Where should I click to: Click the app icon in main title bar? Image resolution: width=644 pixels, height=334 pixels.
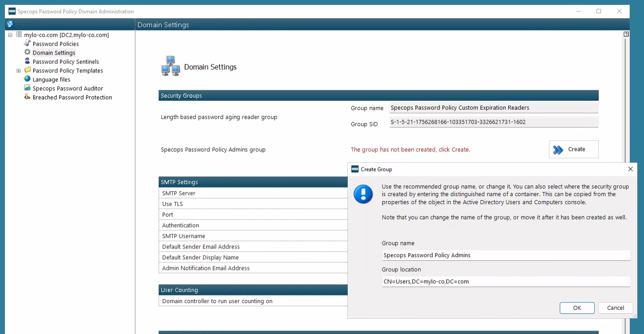click(12, 11)
